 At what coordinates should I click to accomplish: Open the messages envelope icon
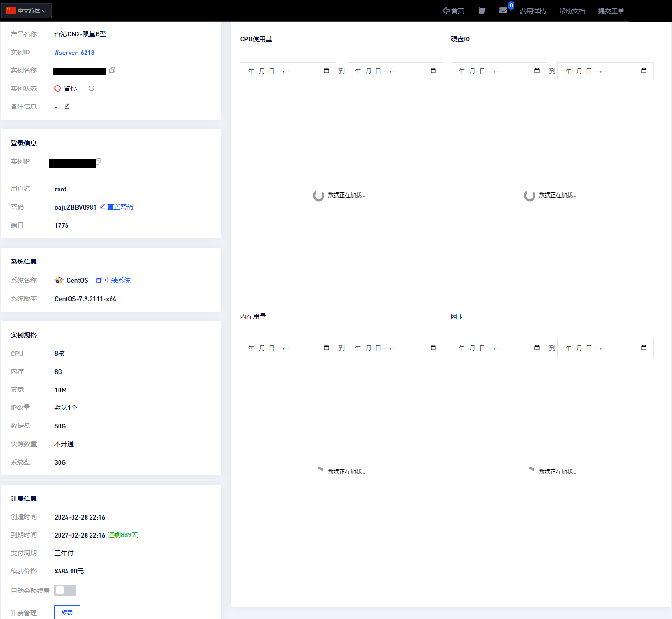(x=503, y=10)
